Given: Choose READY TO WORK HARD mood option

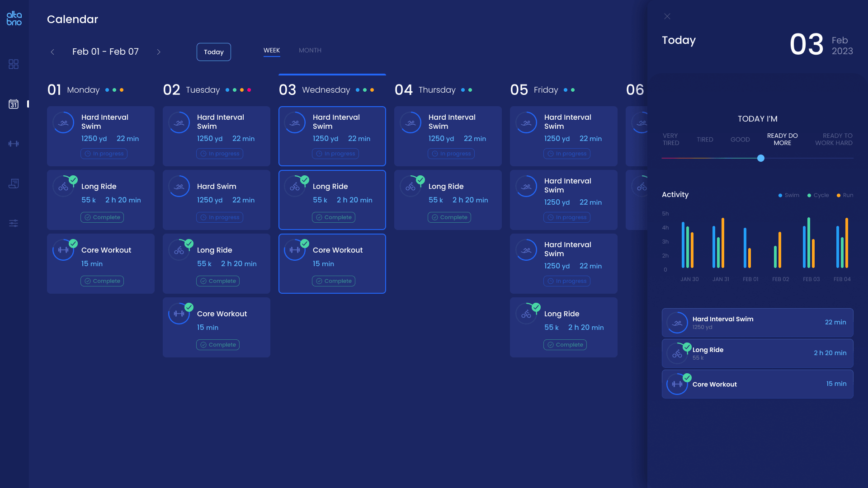Looking at the screenshot, I should point(834,139).
